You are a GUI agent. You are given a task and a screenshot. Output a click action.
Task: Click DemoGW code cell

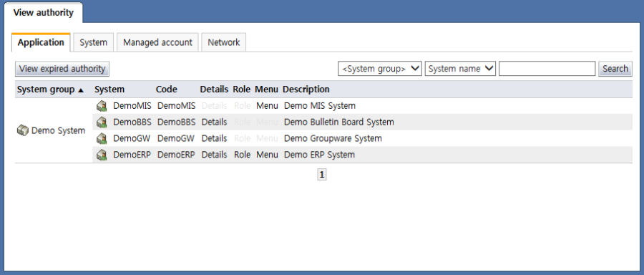pos(176,138)
